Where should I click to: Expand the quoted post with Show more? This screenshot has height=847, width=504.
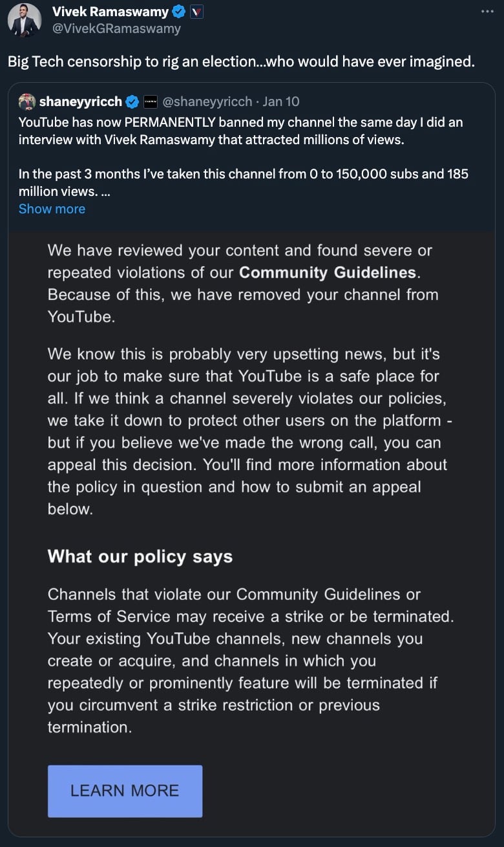(52, 209)
